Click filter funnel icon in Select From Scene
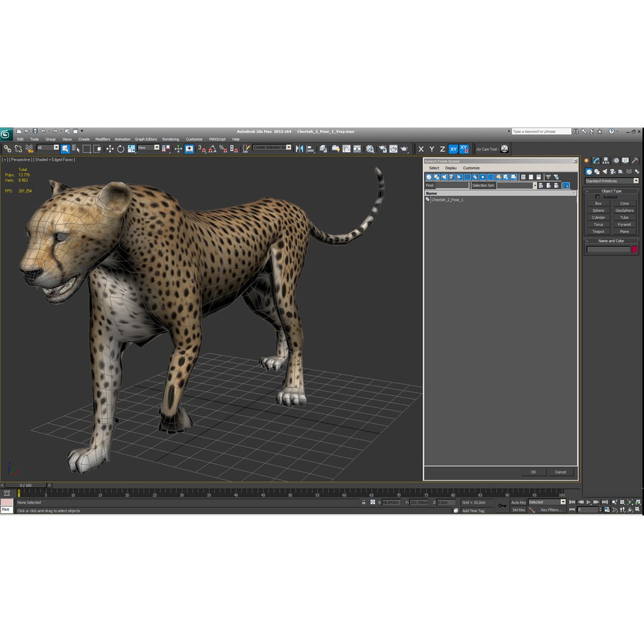Screen dimensions: 644x644 pos(548,177)
